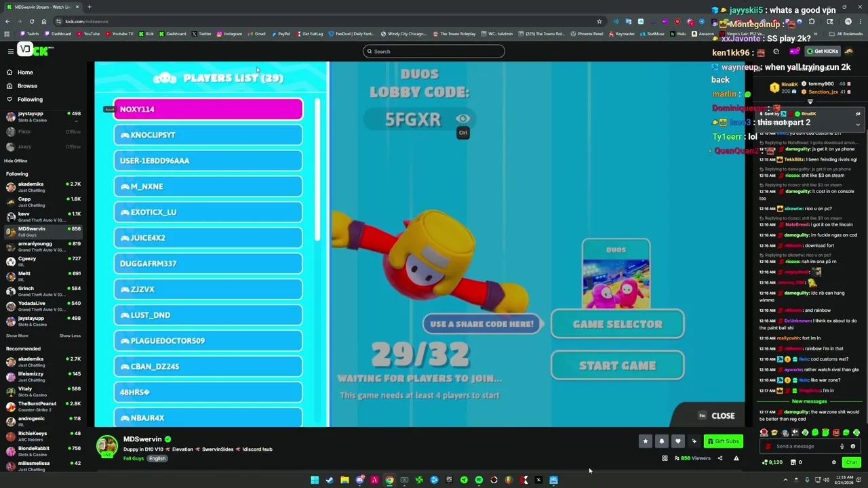Click the microphone icon in chat box
This screenshot has width=868, height=488.
click(842, 447)
